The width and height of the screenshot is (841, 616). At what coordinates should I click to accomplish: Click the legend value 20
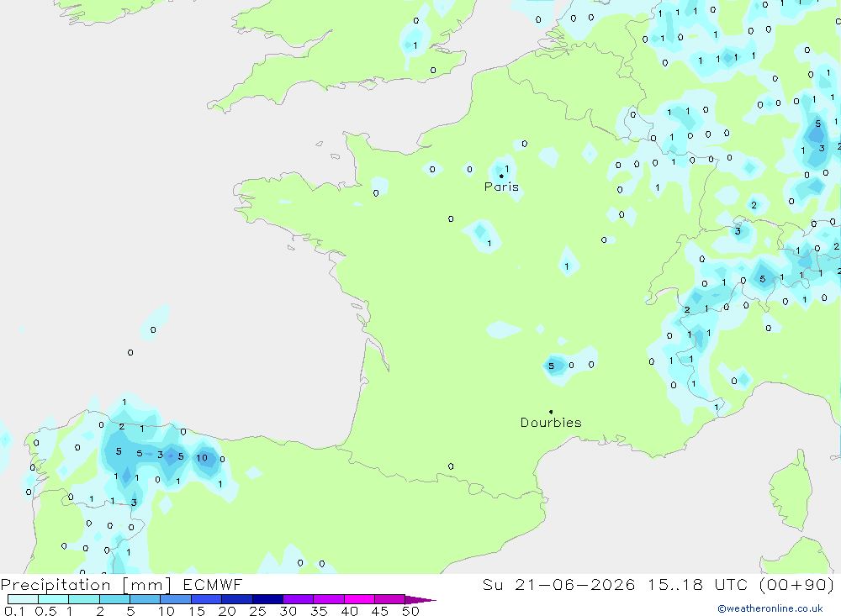coord(227,611)
